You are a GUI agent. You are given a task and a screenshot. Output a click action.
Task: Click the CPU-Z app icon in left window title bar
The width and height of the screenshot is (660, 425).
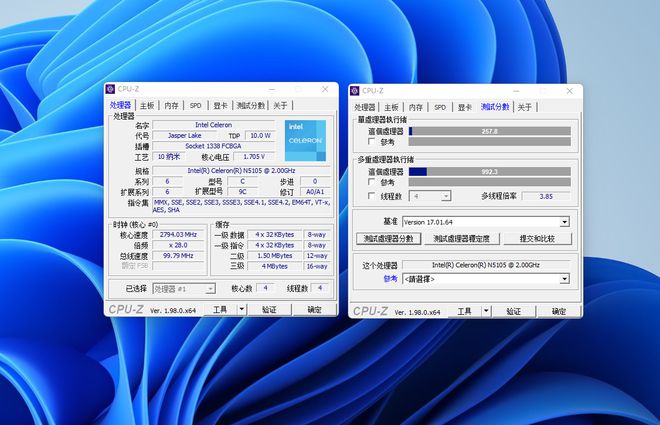[110, 89]
